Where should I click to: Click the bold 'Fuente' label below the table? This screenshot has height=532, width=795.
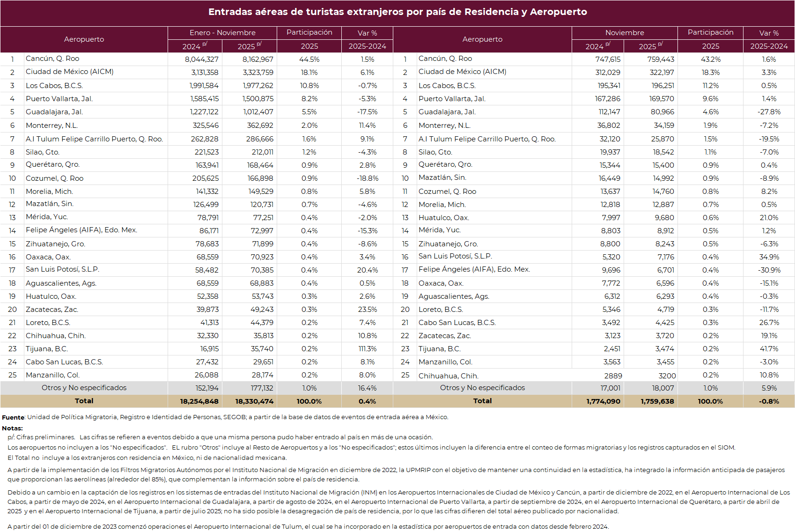13,417
